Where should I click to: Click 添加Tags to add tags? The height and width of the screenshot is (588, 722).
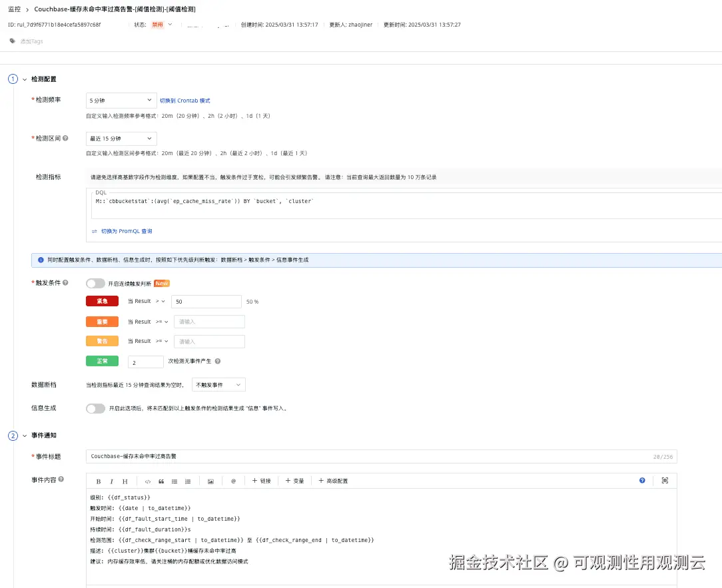click(31, 41)
